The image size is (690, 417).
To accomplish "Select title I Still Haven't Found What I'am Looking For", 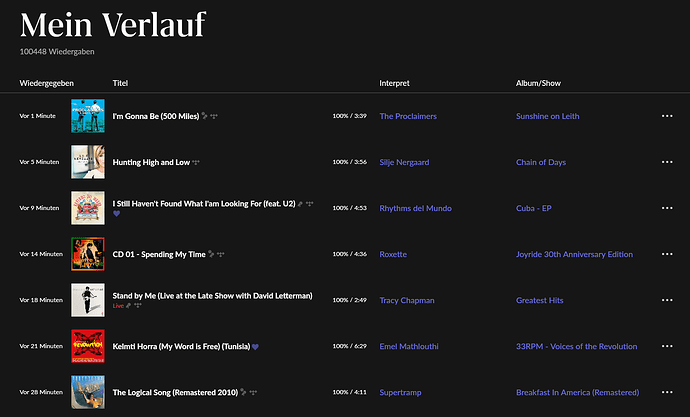I will (204, 204).
